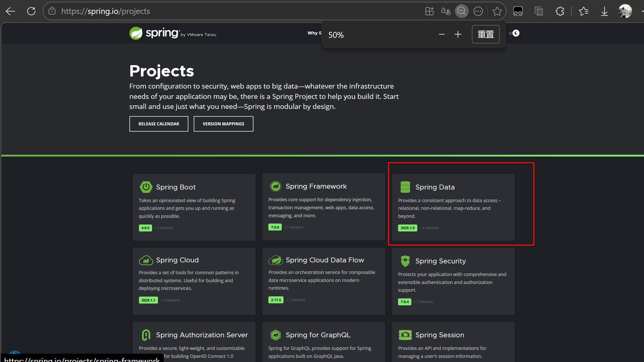Increase zoom with plus button
644x362 pixels.
[x=458, y=34]
